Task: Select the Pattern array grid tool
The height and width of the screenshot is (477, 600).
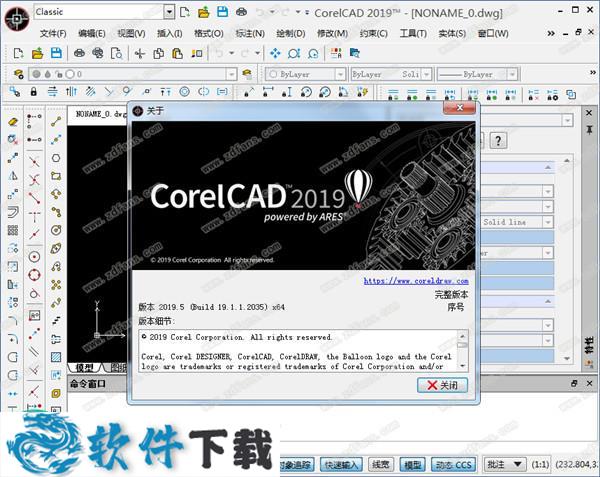Action: pyautogui.click(x=13, y=230)
